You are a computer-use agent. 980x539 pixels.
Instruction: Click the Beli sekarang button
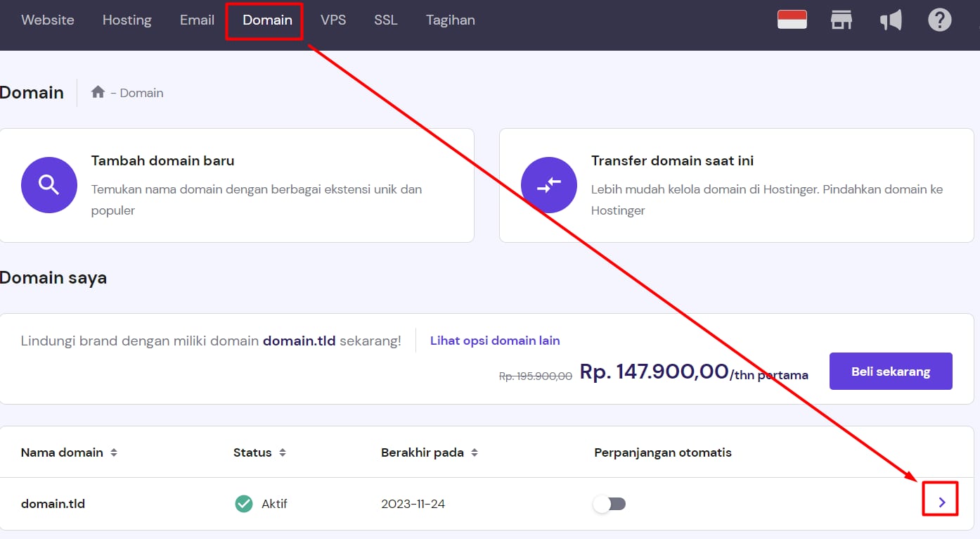(890, 372)
